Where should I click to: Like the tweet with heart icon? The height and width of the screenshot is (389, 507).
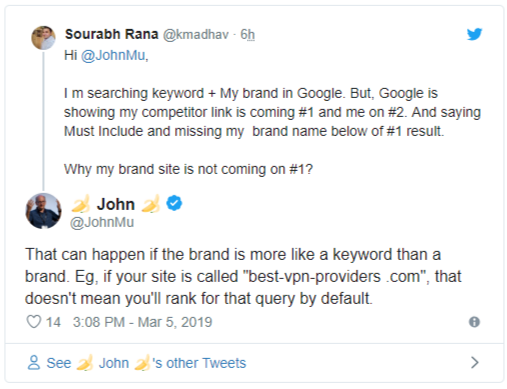click(34, 322)
